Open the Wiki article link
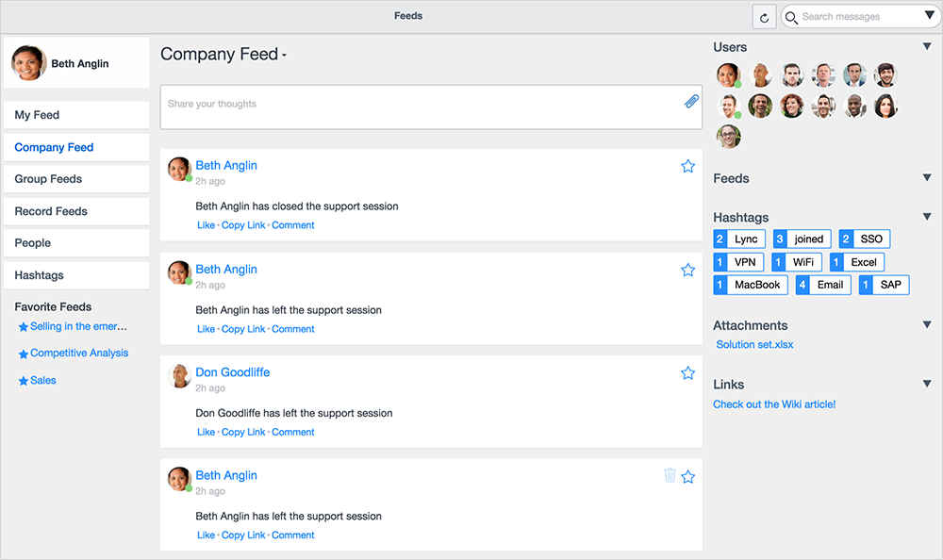 (773, 404)
